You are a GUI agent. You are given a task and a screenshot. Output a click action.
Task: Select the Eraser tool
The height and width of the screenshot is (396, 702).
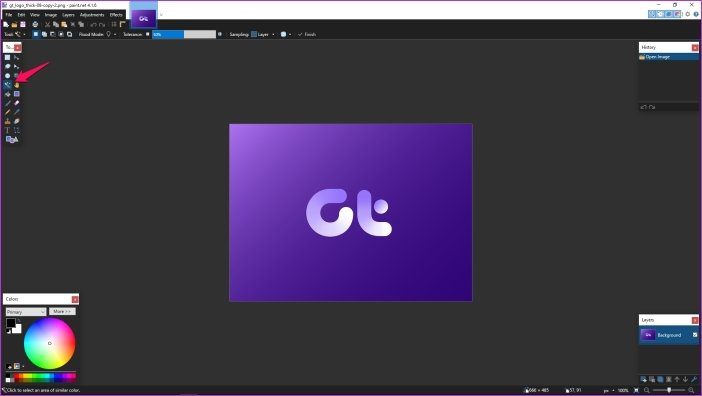[17, 103]
